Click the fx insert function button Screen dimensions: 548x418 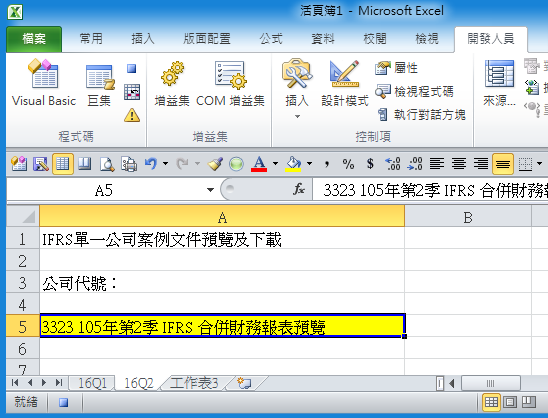pyautogui.click(x=299, y=190)
